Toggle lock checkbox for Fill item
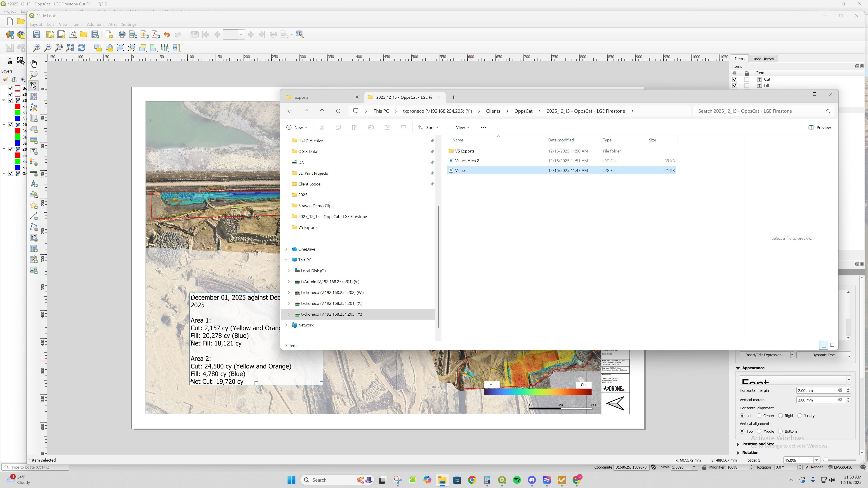The width and height of the screenshot is (868, 488). [x=747, y=86]
